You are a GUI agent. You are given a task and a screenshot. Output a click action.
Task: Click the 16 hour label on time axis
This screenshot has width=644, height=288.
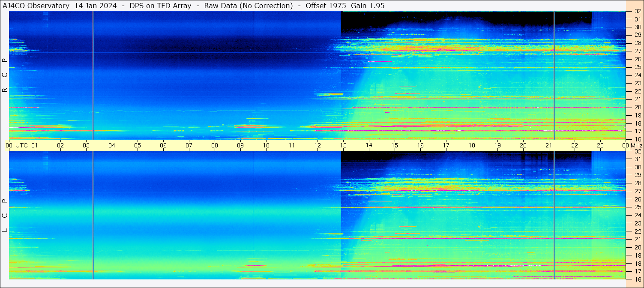pos(420,145)
